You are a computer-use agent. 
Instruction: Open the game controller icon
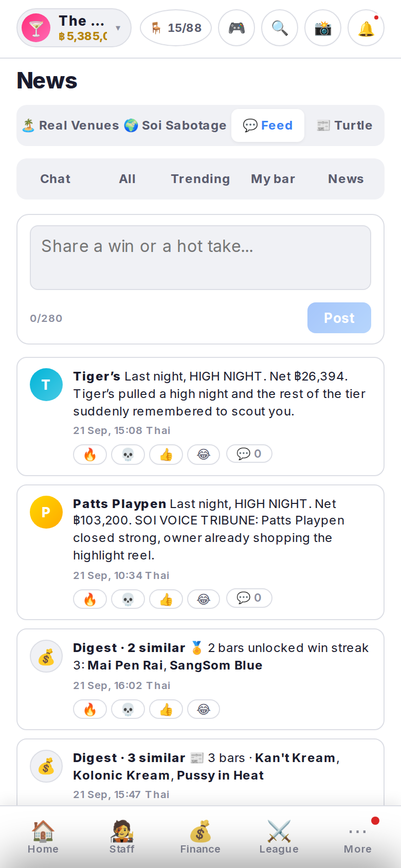236,28
